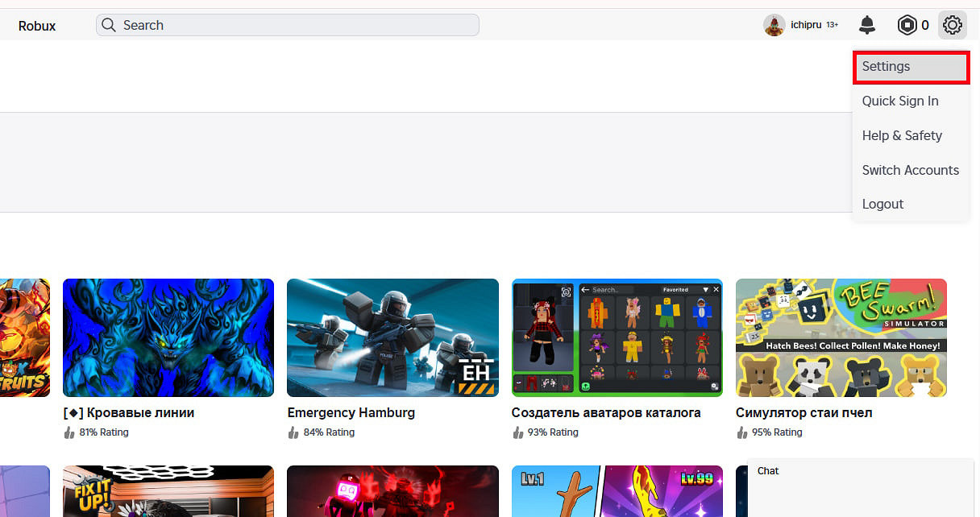
Task: Click the ichipru avatar picture
Action: click(774, 25)
